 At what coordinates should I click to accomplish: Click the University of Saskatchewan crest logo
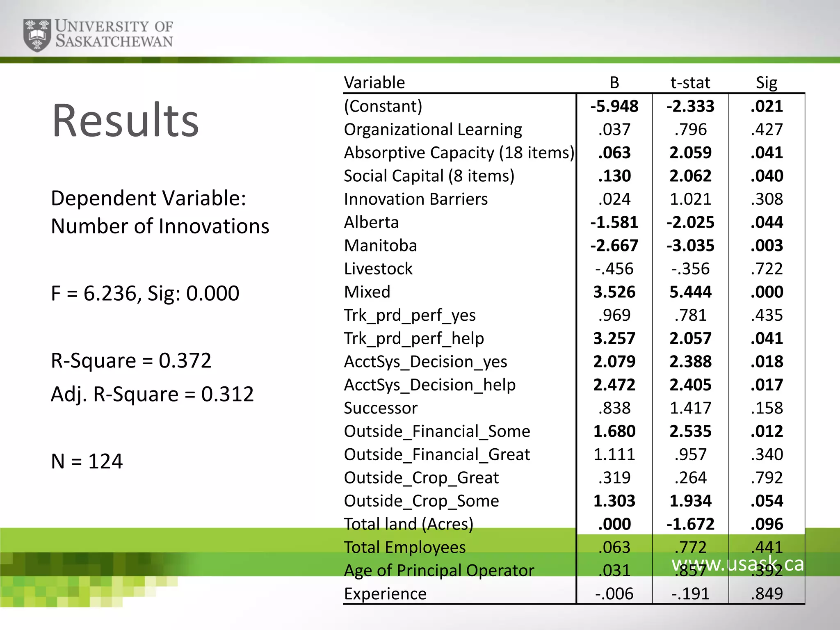pyautogui.click(x=37, y=35)
